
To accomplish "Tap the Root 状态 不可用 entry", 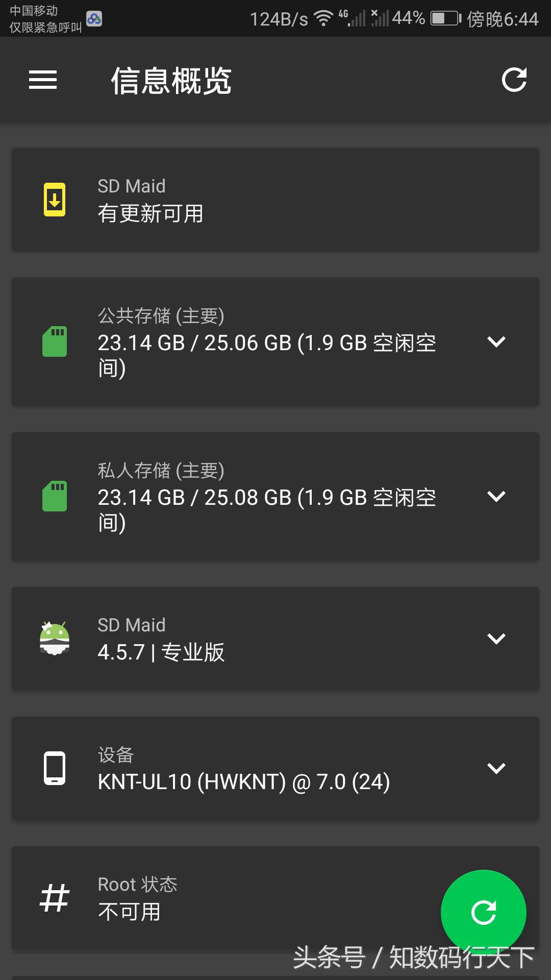I will pos(138,898).
